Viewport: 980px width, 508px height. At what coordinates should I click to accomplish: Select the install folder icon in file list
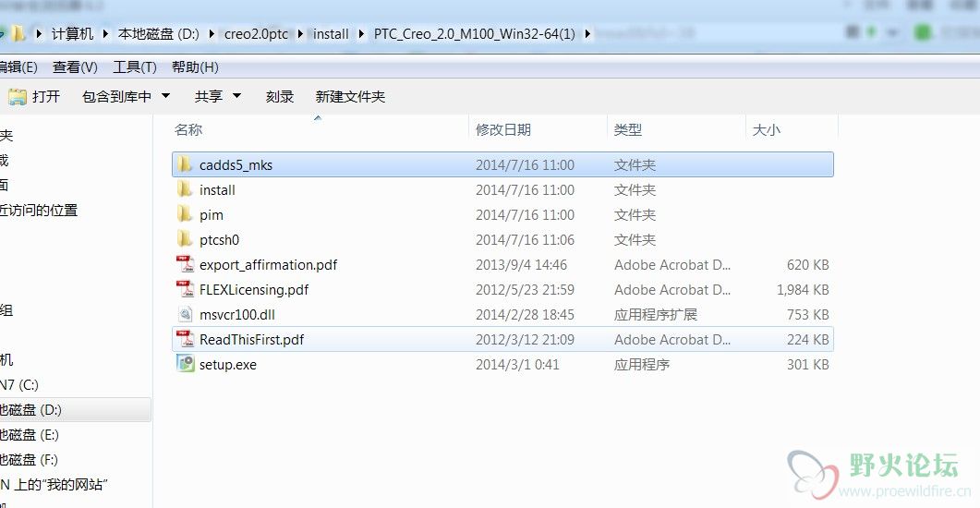(x=185, y=189)
